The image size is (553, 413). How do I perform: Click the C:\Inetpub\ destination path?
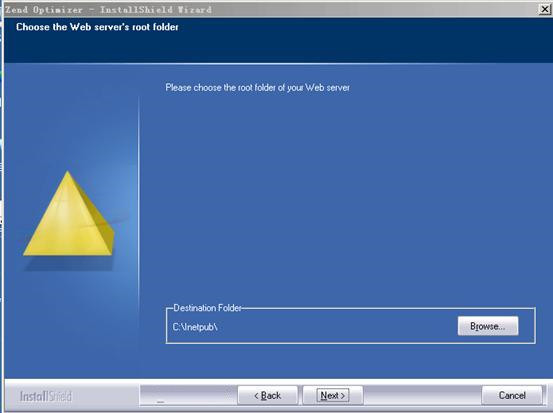pyautogui.click(x=195, y=327)
